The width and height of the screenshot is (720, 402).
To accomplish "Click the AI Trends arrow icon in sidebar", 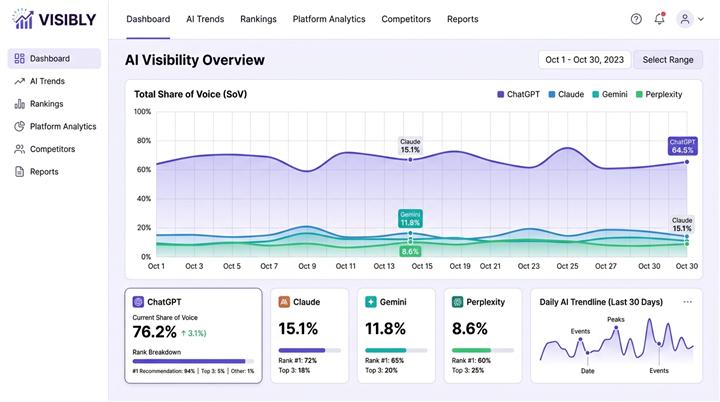I will 19,81.
